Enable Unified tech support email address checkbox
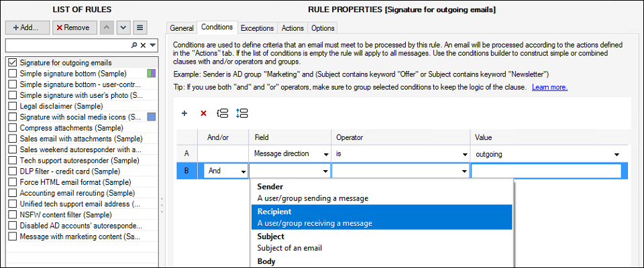This screenshot has height=268, width=644. point(12,204)
